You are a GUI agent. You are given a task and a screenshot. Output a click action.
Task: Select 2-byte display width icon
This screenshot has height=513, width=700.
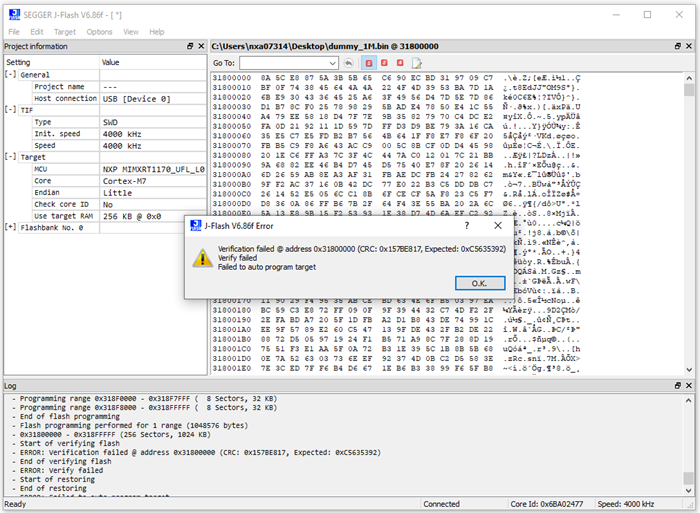tap(384, 63)
